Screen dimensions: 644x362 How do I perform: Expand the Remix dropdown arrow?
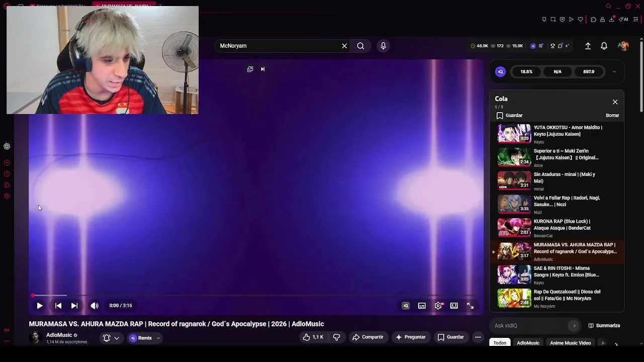(x=158, y=338)
